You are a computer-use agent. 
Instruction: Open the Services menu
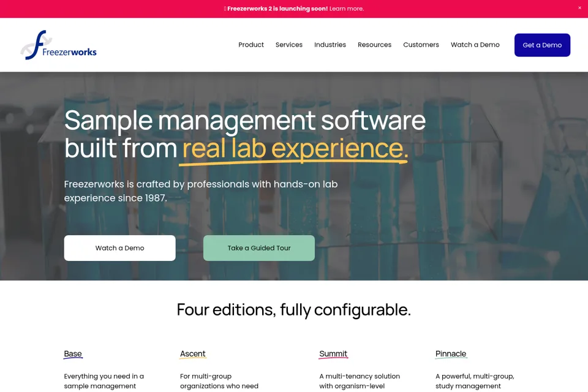(288, 45)
